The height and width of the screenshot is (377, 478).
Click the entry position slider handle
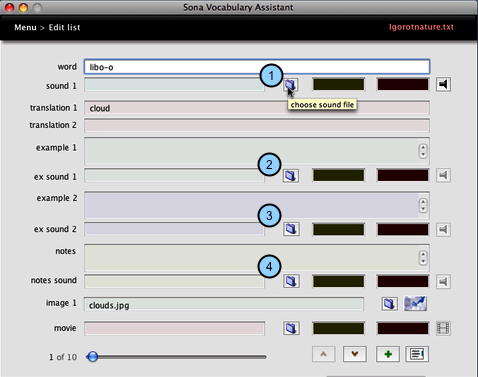[x=92, y=357]
